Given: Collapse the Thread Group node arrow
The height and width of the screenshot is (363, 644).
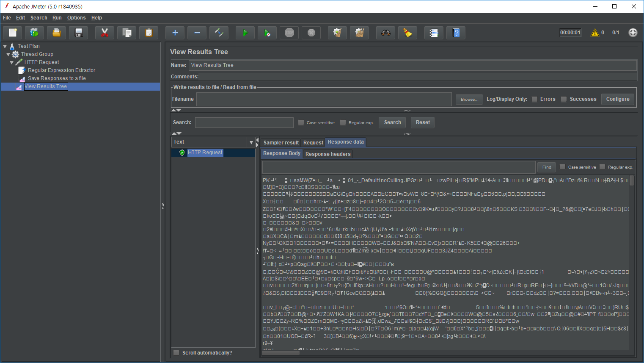Looking at the screenshot, I should coord(8,54).
